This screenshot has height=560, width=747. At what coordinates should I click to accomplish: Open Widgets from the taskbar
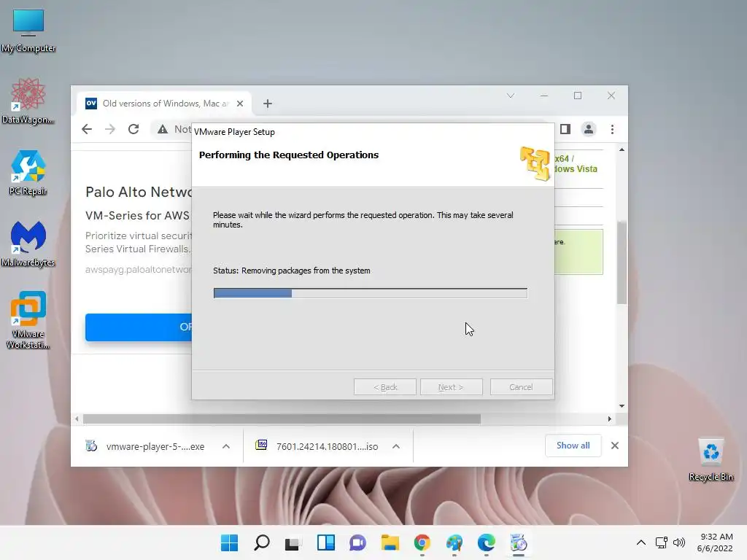[x=326, y=542]
